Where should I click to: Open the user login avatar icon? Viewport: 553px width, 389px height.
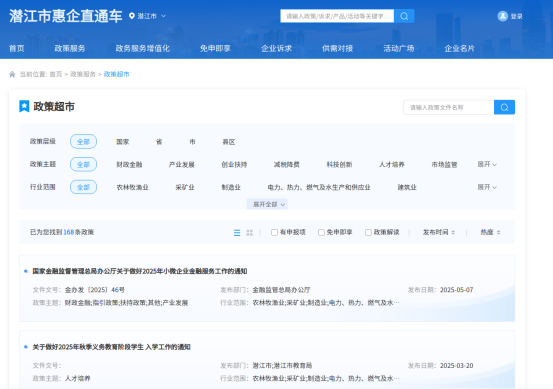pos(503,16)
